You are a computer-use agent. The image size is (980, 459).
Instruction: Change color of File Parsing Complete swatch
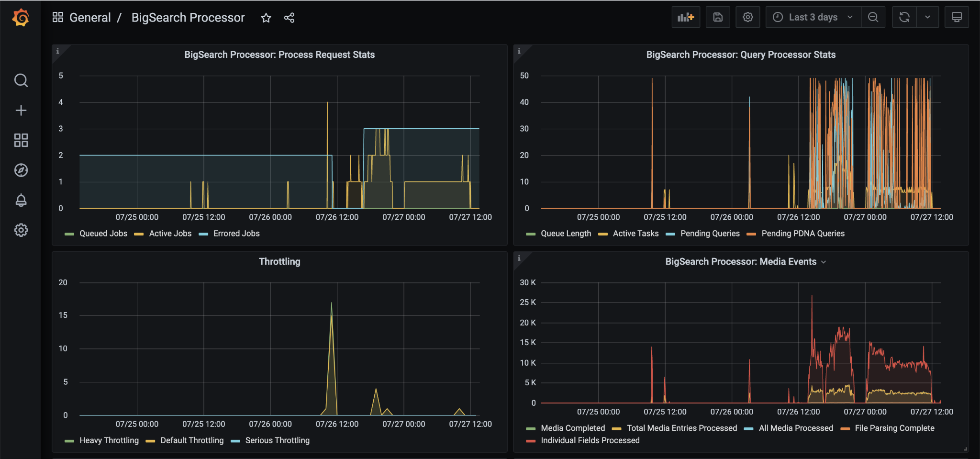pyautogui.click(x=845, y=429)
